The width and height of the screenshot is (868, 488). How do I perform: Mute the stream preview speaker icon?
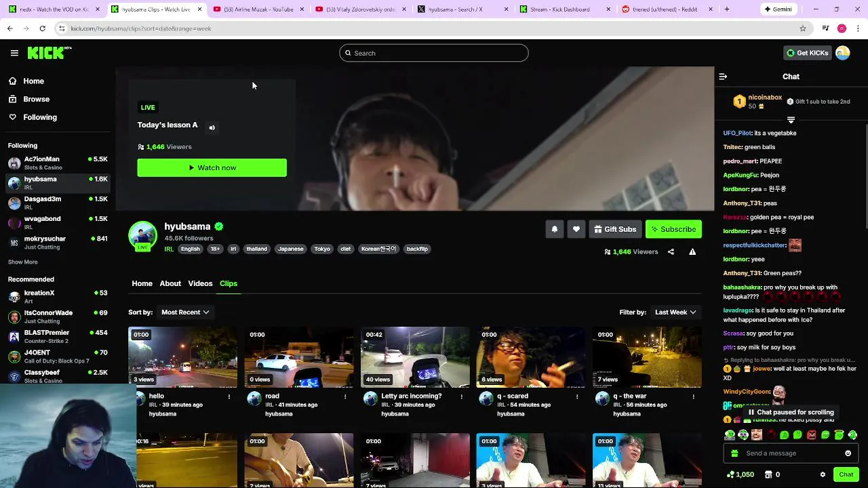pyautogui.click(x=212, y=127)
